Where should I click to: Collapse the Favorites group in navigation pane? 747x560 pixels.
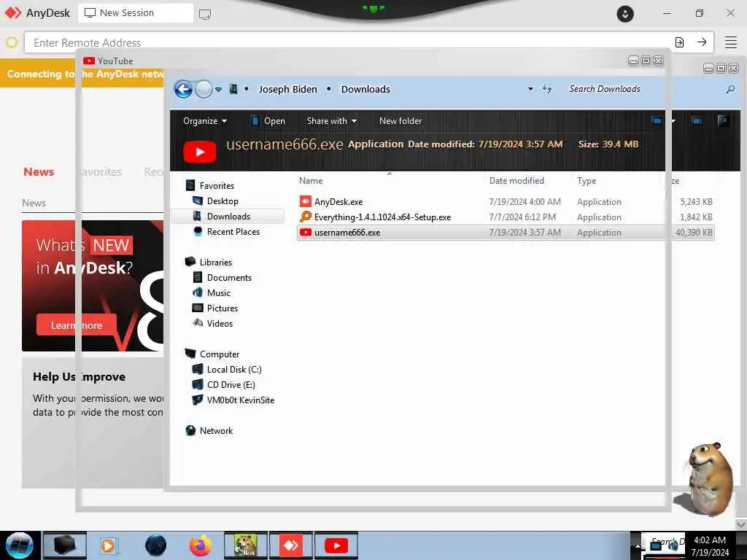tap(217, 186)
